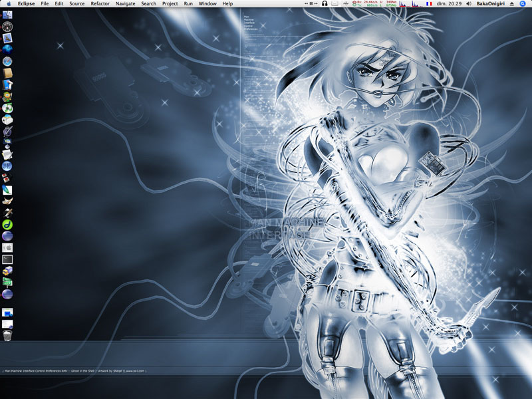Open the network Rx/Tx monitor menu
Viewport: 532px width, 399px height.
pos(374,4)
